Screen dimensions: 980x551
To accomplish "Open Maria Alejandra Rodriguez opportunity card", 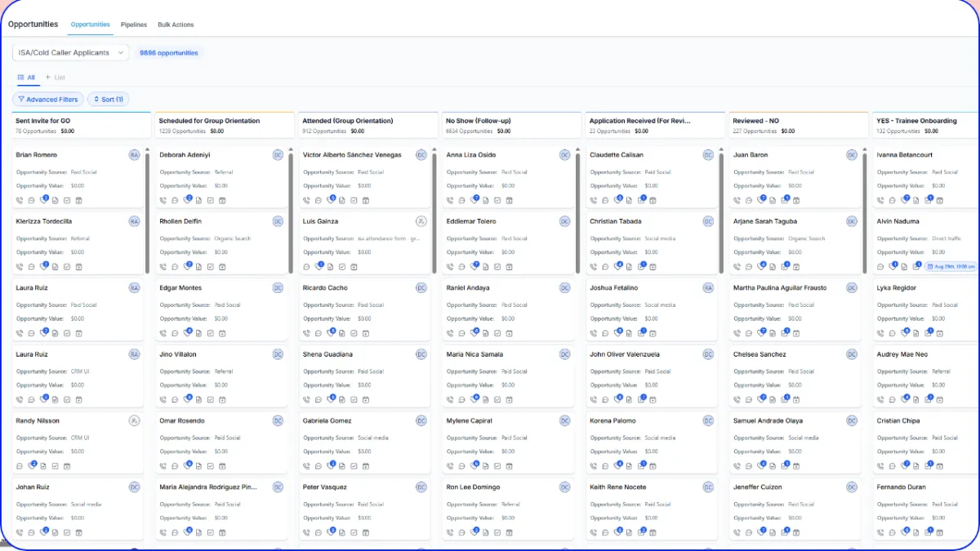I will point(221,509).
